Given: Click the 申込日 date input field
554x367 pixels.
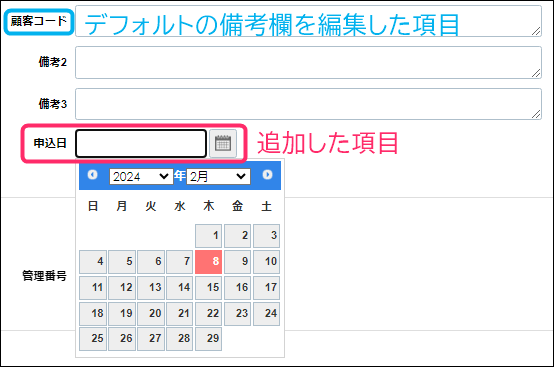Looking at the screenshot, I should point(141,143).
